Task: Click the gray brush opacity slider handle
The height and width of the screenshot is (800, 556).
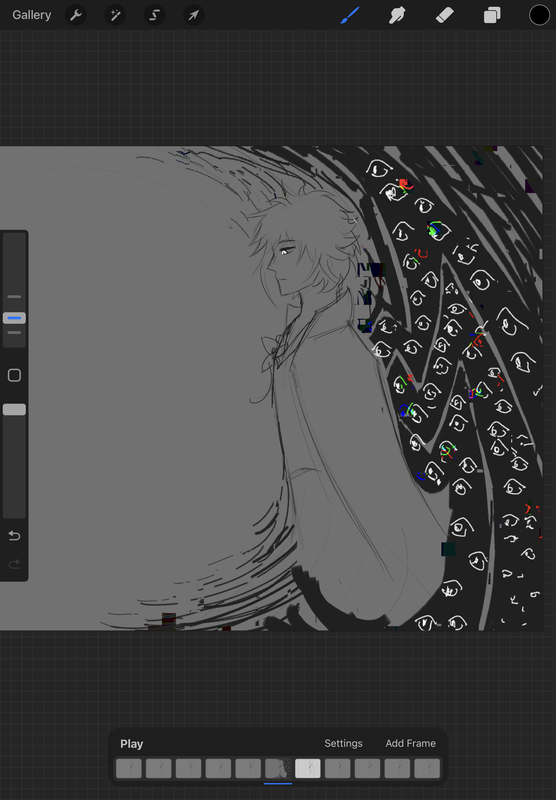Action: point(14,410)
